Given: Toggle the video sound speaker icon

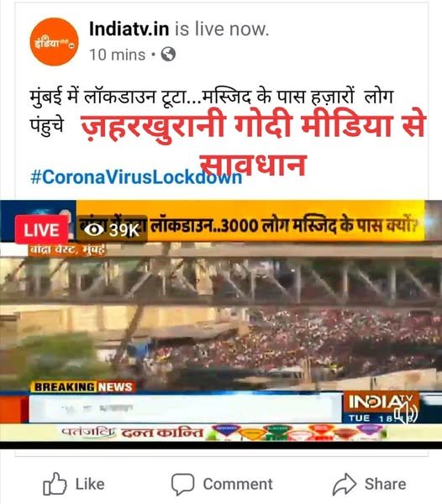Looking at the screenshot, I should 406,412.
